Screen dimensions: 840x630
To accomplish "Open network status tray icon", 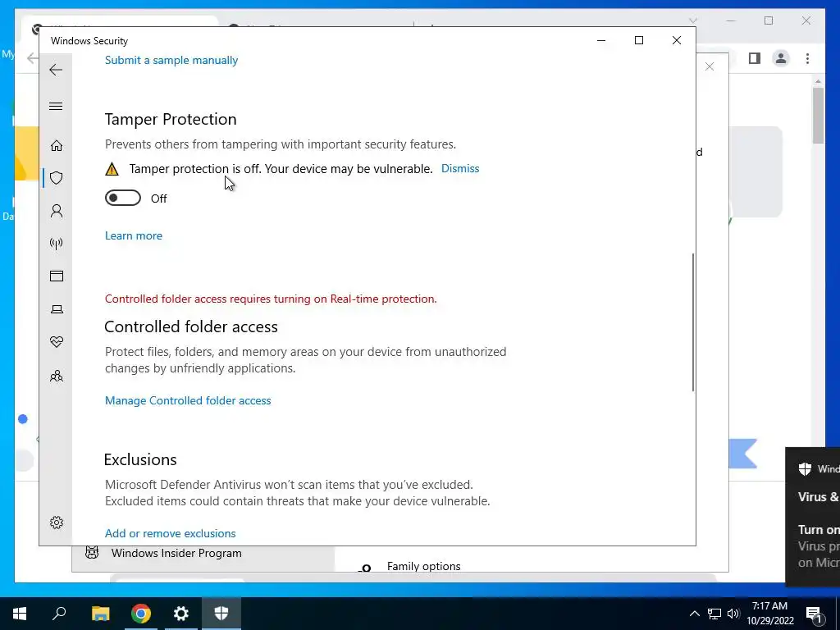I will tap(714, 614).
